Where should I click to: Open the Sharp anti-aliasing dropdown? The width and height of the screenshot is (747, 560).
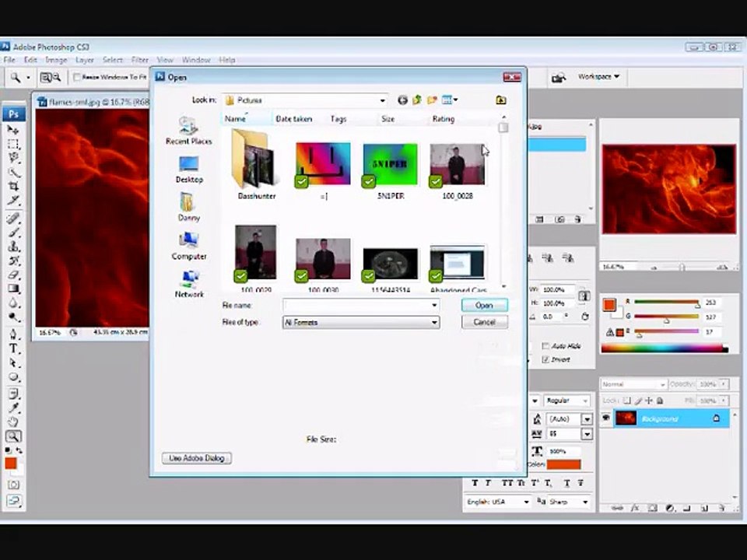pyautogui.click(x=569, y=502)
